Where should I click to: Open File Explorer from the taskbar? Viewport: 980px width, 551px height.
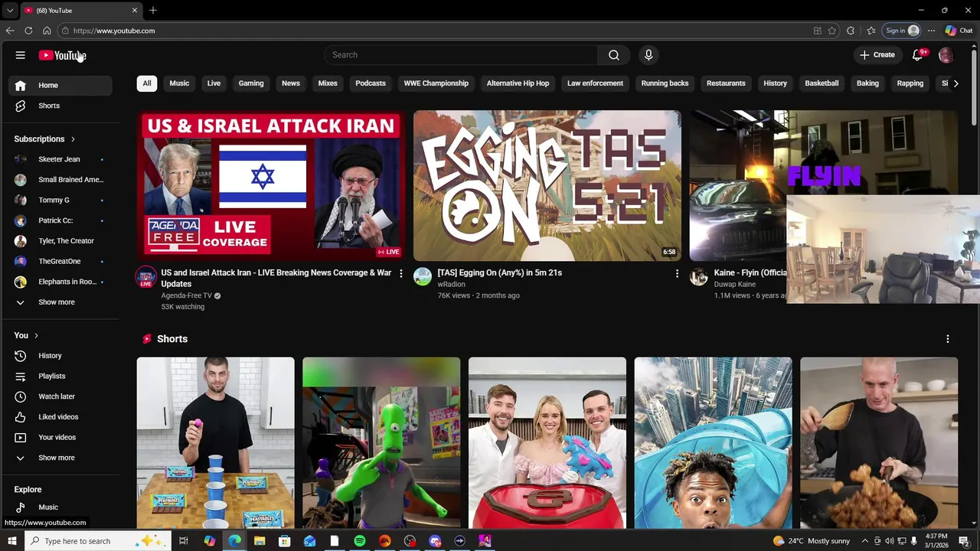260,541
